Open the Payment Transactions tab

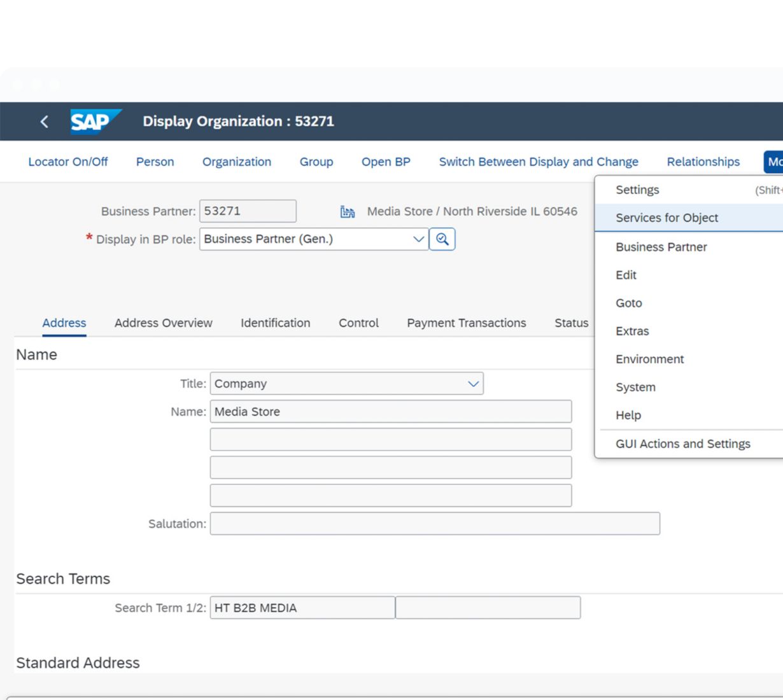(466, 323)
